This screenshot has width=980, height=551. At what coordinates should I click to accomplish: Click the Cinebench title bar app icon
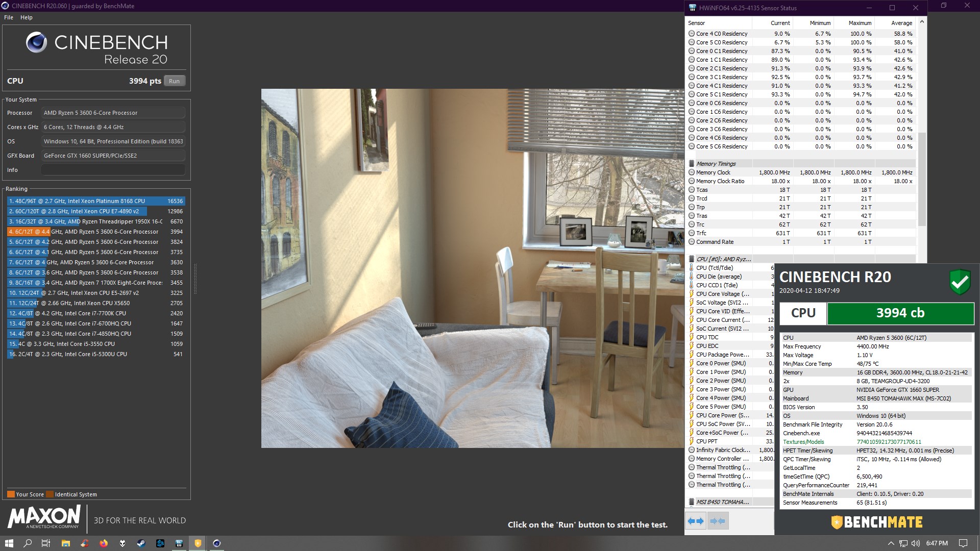tap(5, 6)
